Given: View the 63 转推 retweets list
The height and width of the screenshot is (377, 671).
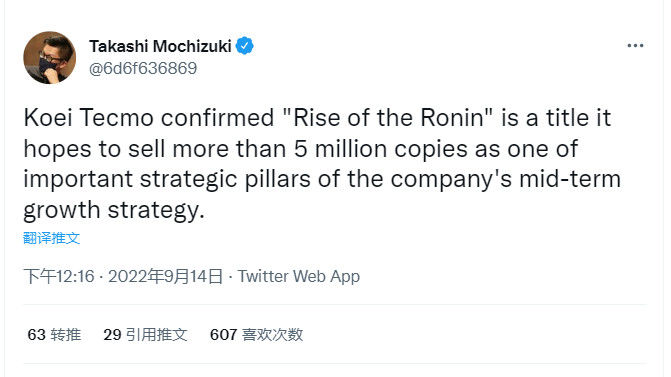Looking at the screenshot, I should click(x=54, y=335).
